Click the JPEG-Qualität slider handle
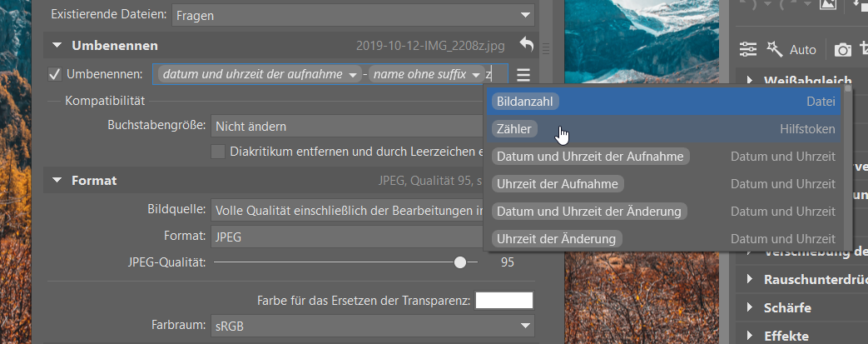 (x=459, y=262)
